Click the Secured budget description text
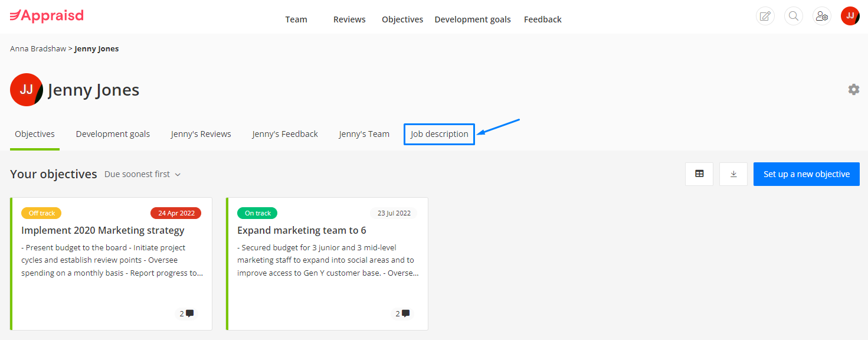This screenshot has width=868, height=340. click(x=328, y=260)
